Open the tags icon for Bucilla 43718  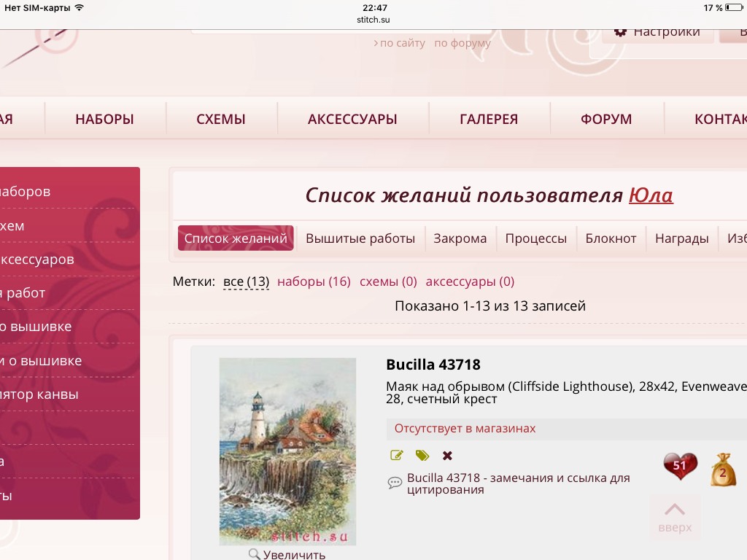[422, 456]
